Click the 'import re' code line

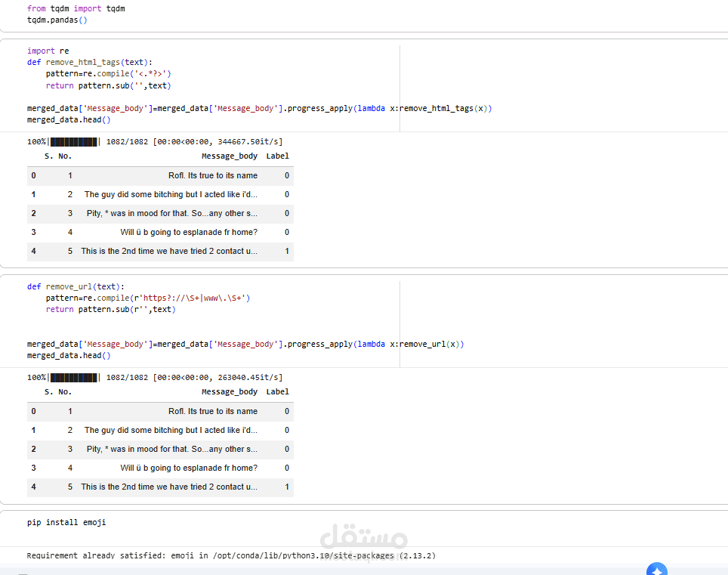pyautogui.click(x=48, y=51)
